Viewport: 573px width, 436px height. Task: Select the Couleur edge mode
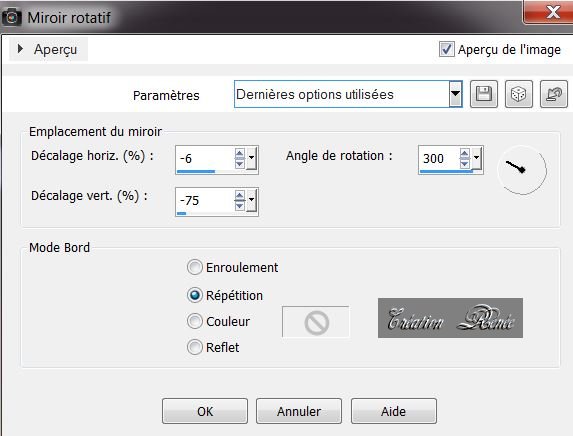pos(194,321)
